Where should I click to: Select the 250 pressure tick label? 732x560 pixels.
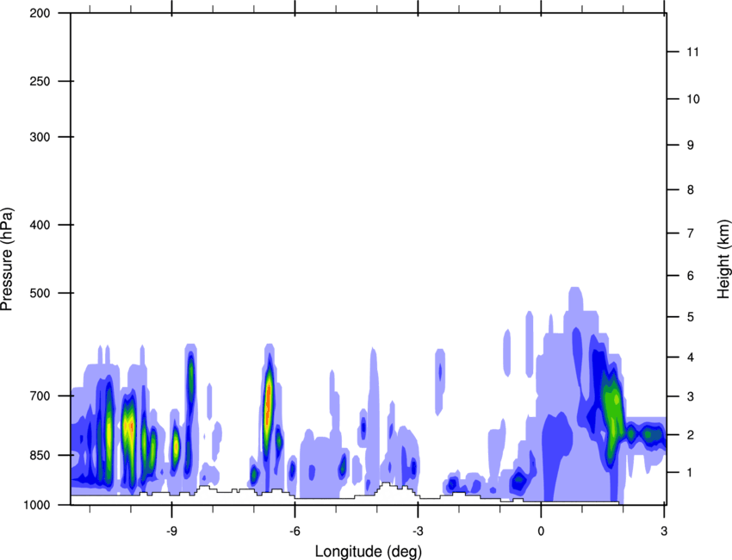click(x=40, y=81)
